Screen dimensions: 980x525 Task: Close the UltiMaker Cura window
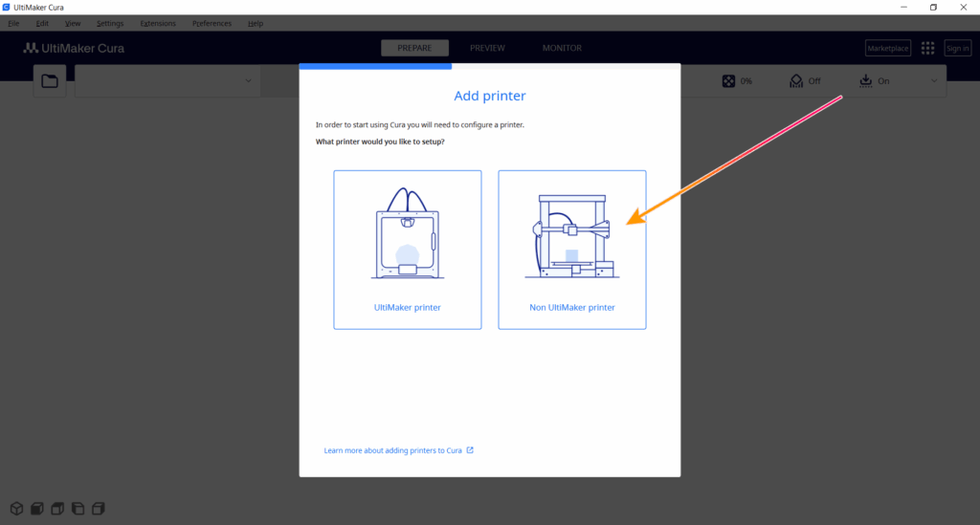pyautogui.click(x=963, y=8)
